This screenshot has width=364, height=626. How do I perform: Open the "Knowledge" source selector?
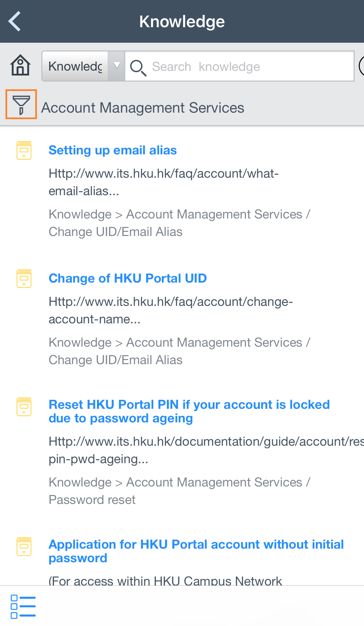(75, 66)
